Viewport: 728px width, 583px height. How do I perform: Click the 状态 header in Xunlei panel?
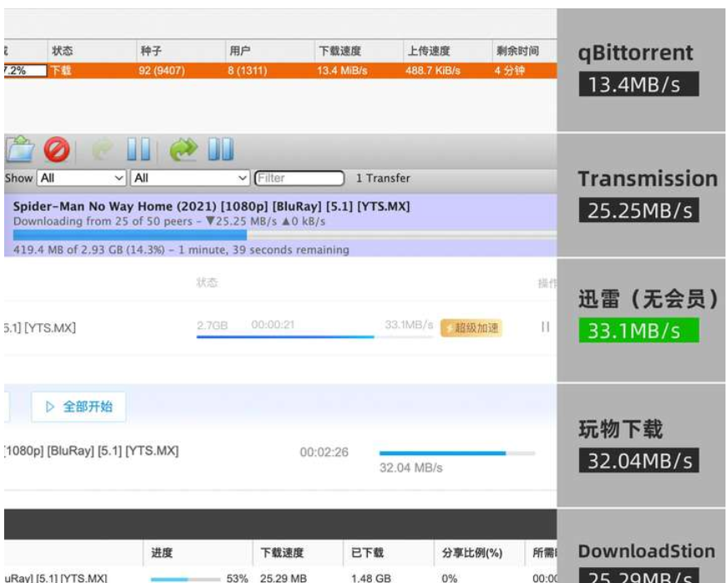[x=207, y=282]
